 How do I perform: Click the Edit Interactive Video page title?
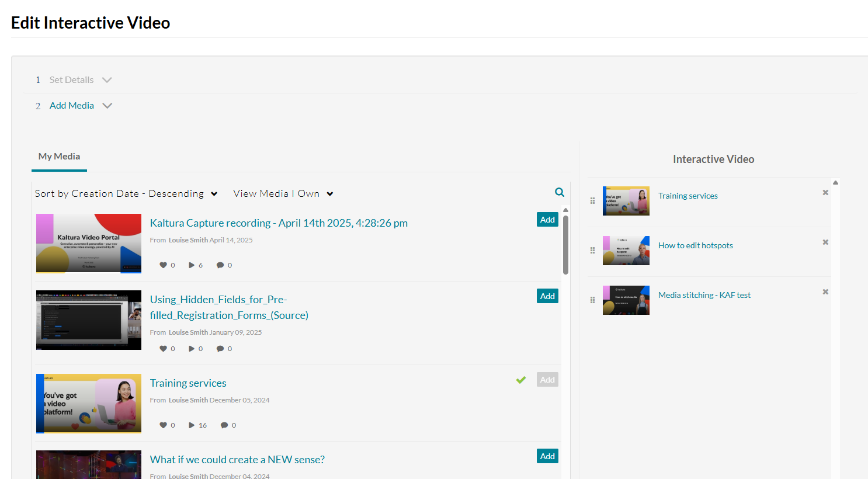pos(91,23)
